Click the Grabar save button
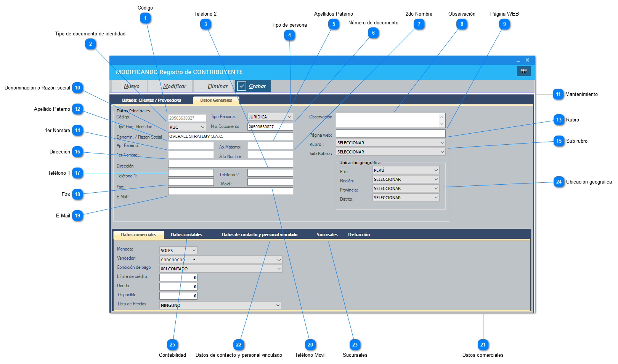The image size is (618, 364). [253, 86]
